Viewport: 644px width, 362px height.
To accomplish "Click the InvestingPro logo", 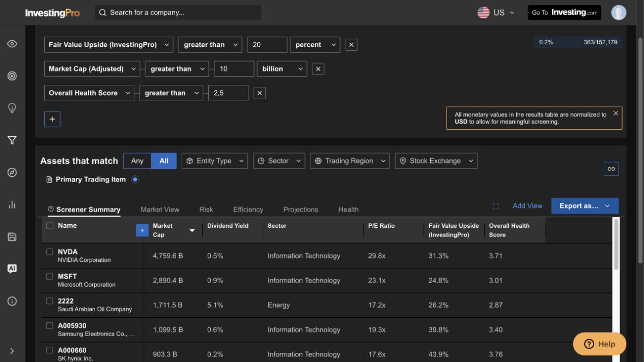I will (52, 13).
